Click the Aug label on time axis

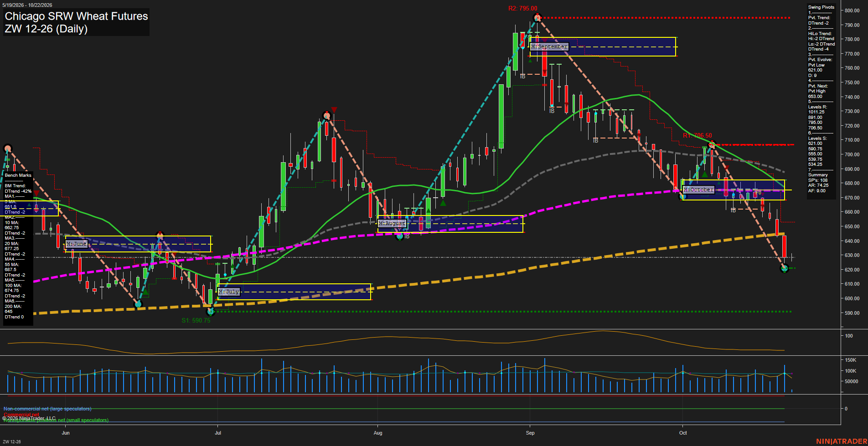tap(377, 433)
